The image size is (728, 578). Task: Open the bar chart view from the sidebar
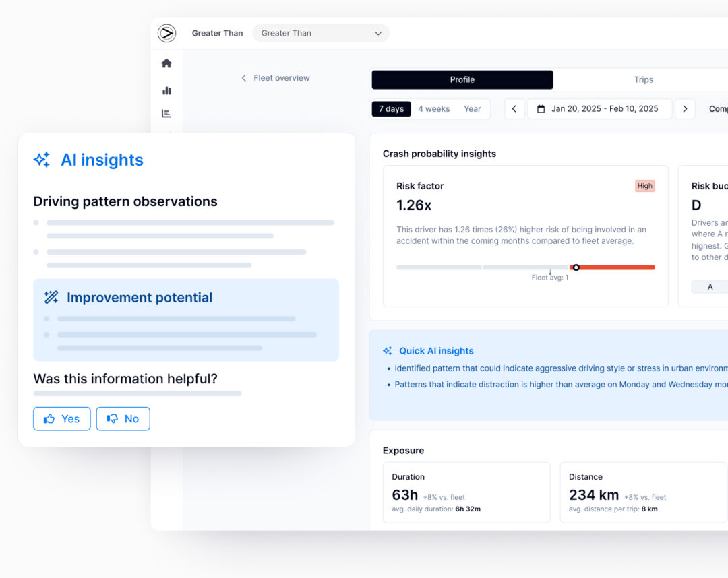[x=166, y=90]
